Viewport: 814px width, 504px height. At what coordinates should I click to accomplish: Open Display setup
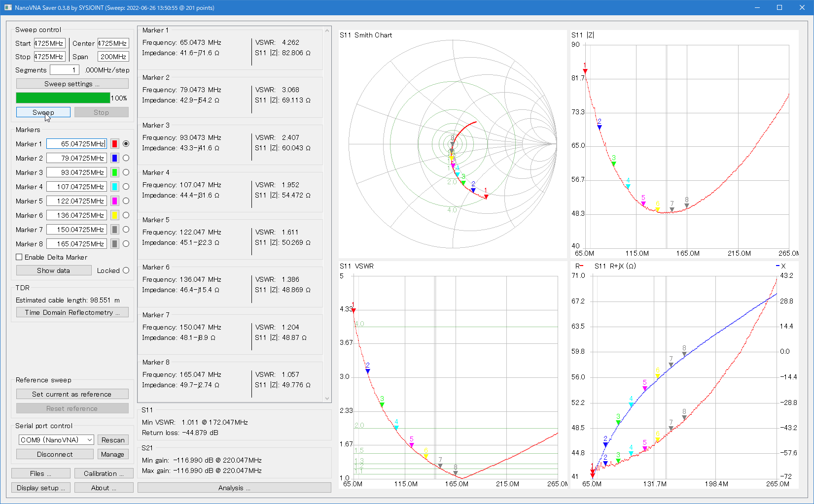(41, 488)
